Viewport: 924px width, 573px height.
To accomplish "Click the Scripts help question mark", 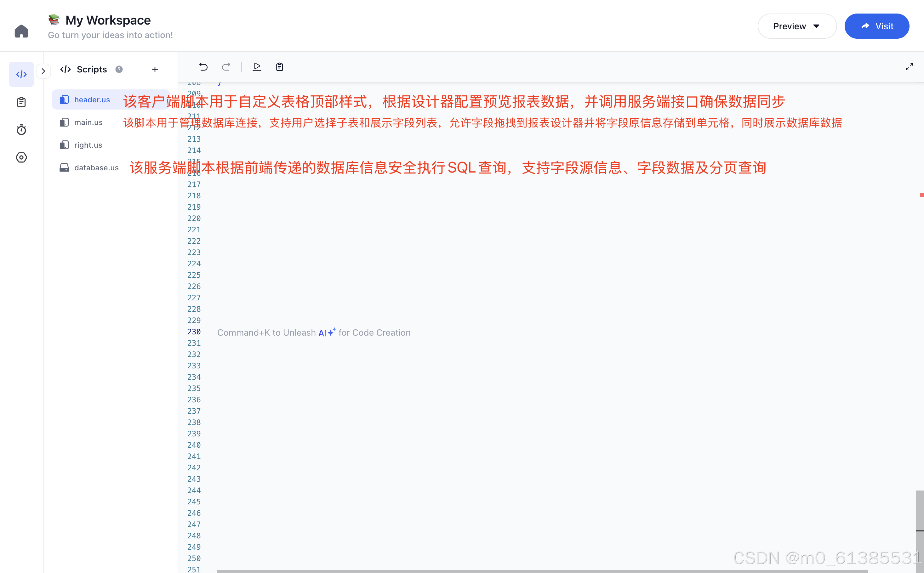I will pos(119,69).
